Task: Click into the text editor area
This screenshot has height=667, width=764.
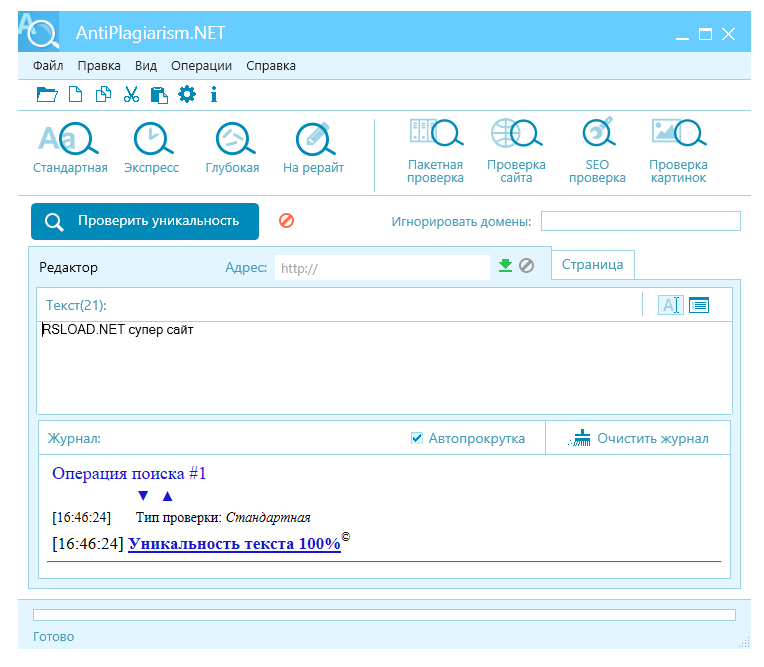Action: coord(384,368)
